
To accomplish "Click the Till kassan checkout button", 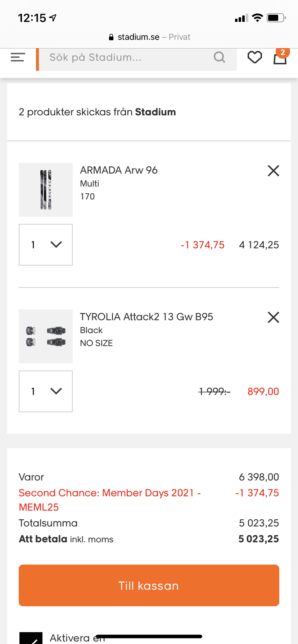I will pos(149,585).
